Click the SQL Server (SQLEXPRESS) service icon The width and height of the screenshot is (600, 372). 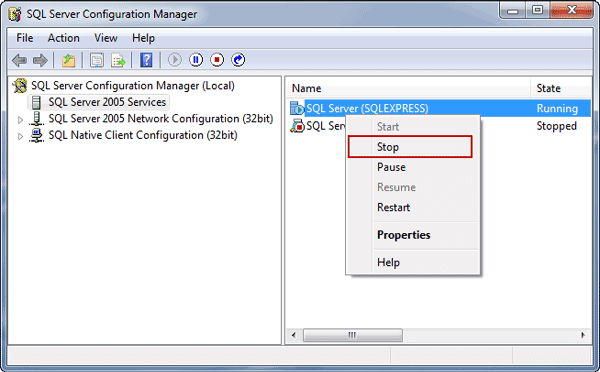297,108
